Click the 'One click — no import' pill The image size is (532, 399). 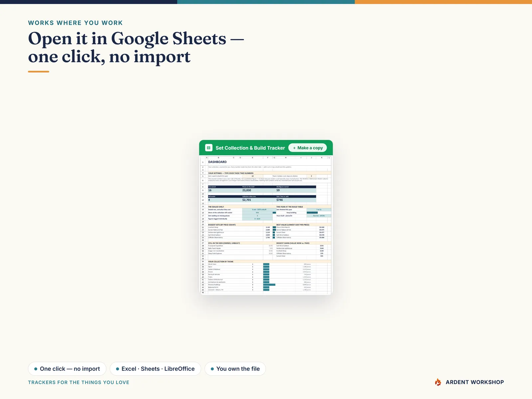(67, 369)
